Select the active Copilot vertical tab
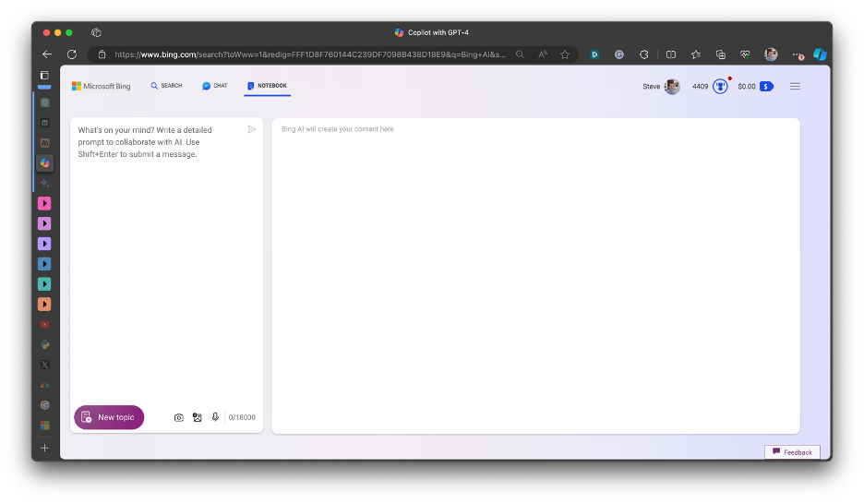 point(44,163)
